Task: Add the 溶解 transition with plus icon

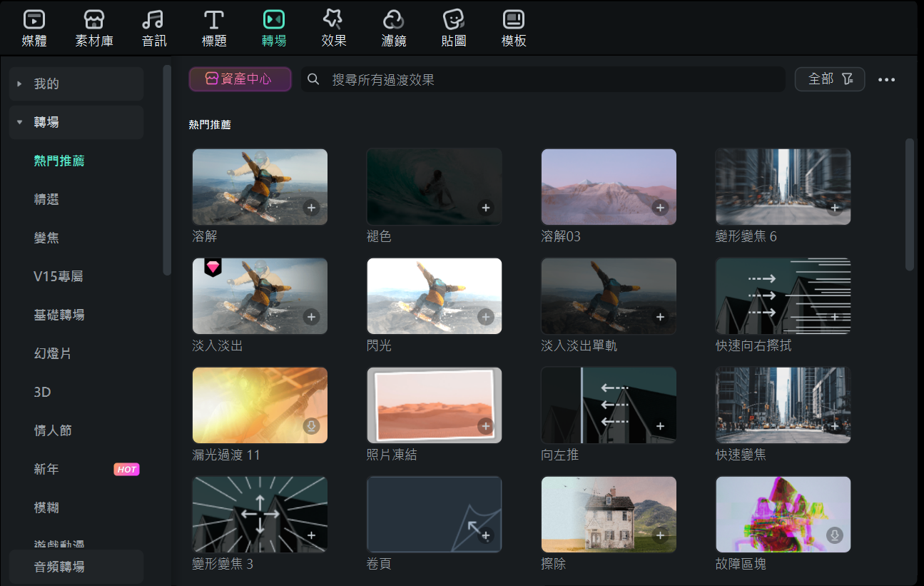Action: point(310,208)
